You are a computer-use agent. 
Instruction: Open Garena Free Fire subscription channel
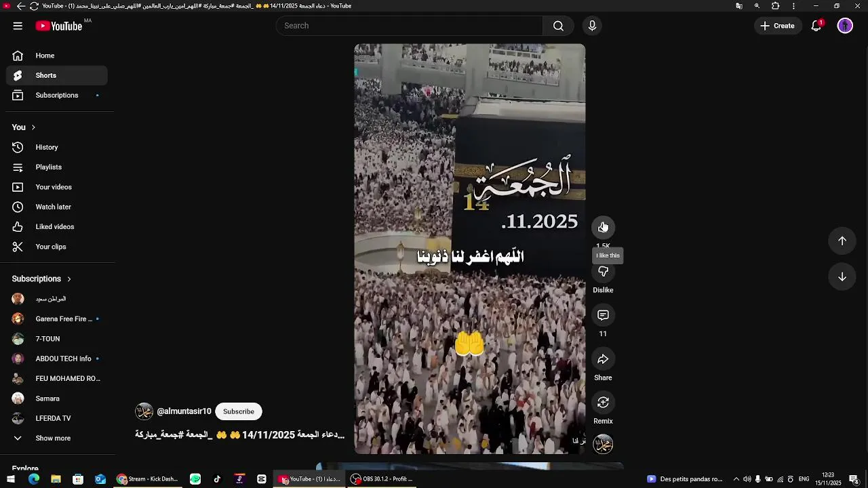57,319
